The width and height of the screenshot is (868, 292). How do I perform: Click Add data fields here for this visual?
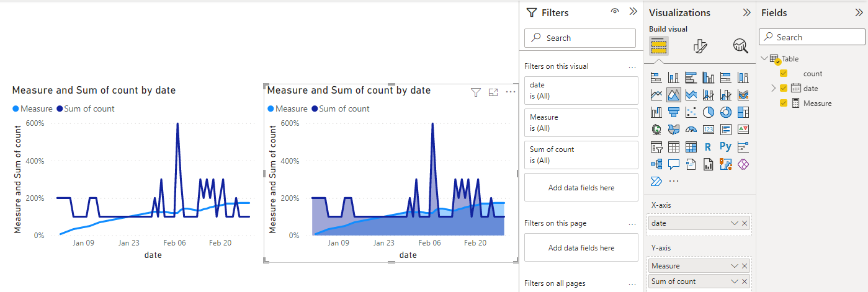click(x=581, y=187)
